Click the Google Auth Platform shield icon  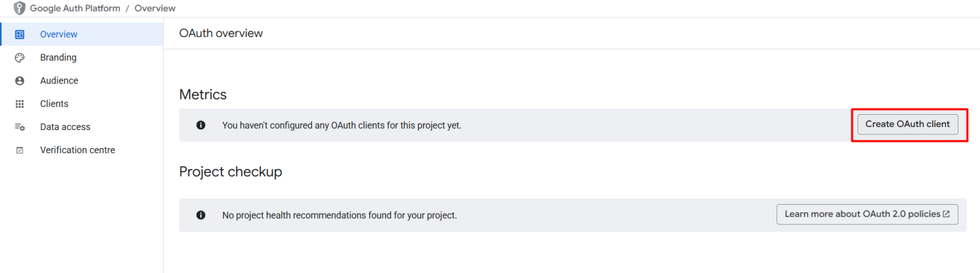tap(20, 8)
